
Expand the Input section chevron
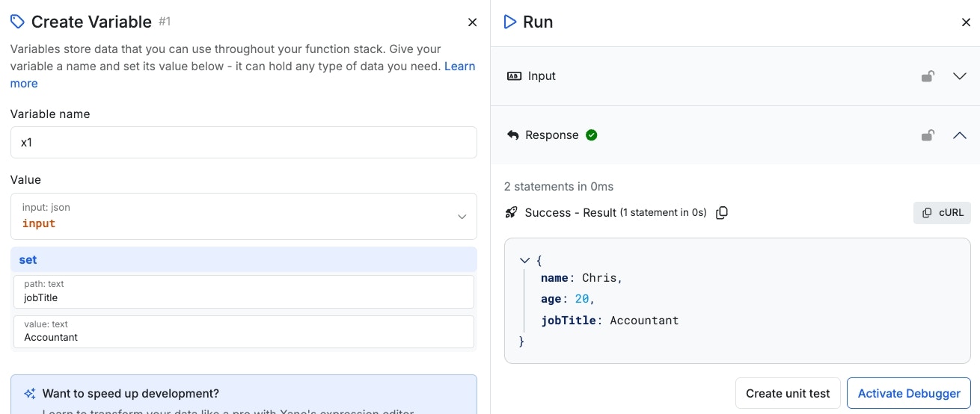pos(960,76)
